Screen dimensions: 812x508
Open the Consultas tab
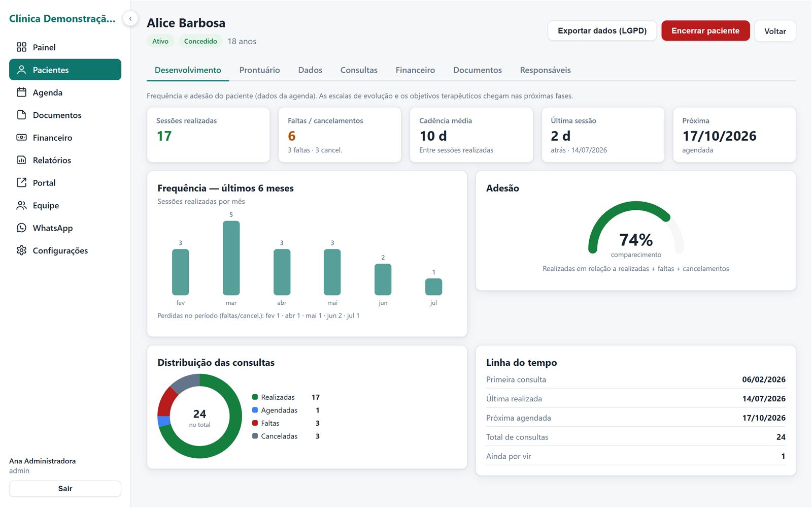(359, 70)
